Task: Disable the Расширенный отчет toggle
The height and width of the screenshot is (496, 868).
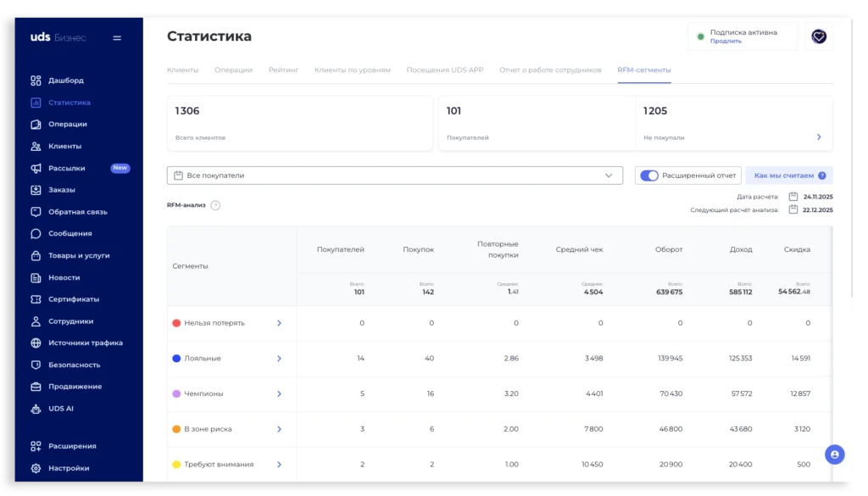Action: tap(648, 175)
